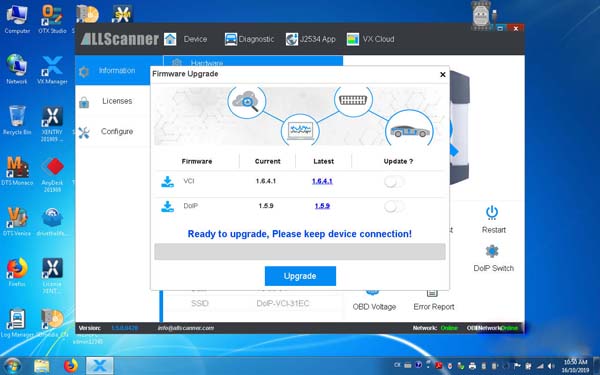Click the DoIP Switch gear icon
The image size is (600, 375).
pos(492,251)
